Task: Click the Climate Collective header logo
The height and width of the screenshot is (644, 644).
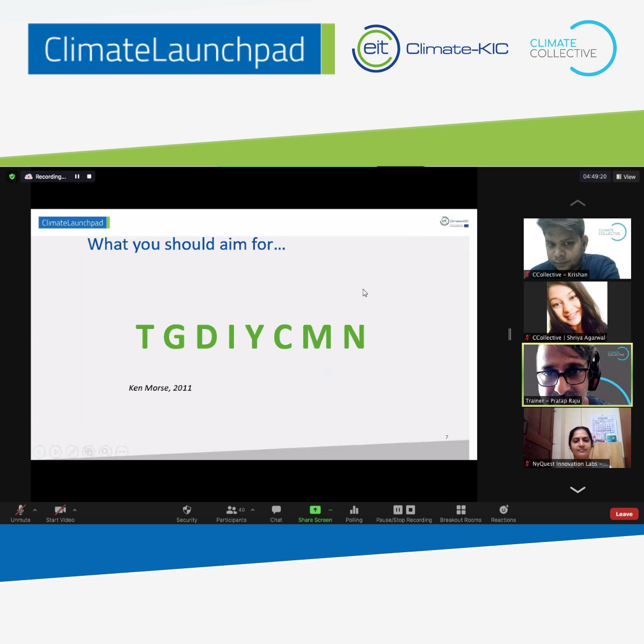Action: (x=573, y=48)
